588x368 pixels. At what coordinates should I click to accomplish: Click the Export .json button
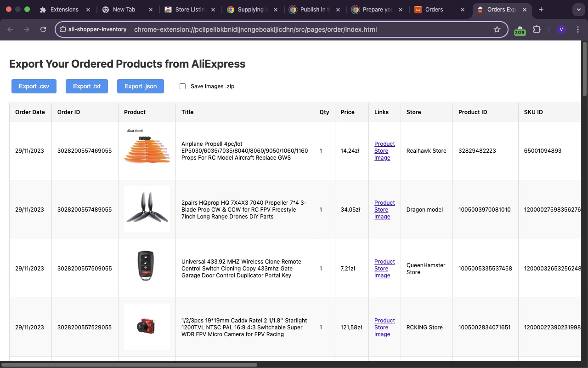click(x=141, y=86)
